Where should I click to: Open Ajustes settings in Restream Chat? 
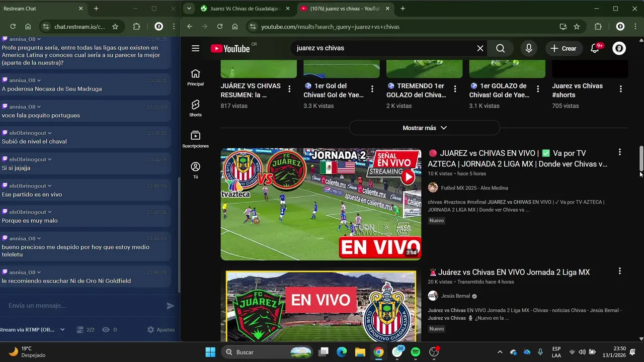point(161,330)
